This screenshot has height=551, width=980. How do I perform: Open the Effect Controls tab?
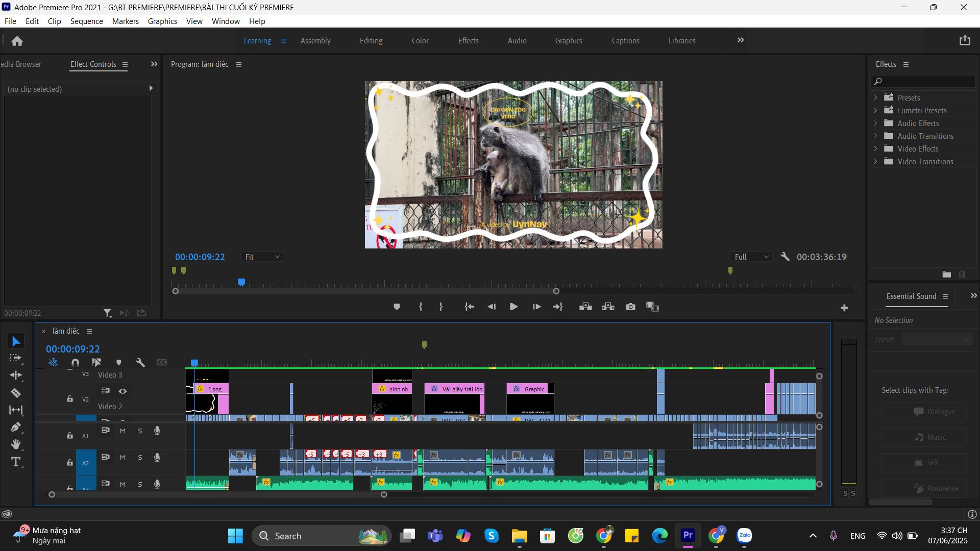pyautogui.click(x=93, y=64)
